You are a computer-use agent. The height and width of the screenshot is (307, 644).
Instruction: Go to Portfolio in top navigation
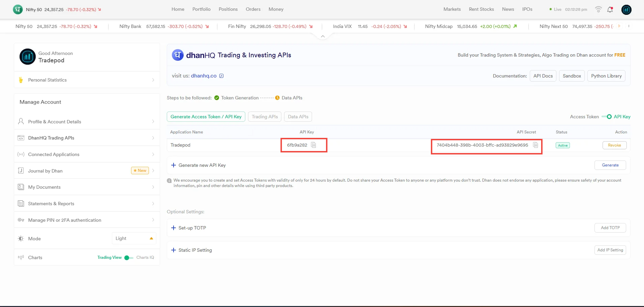click(202, 9)
